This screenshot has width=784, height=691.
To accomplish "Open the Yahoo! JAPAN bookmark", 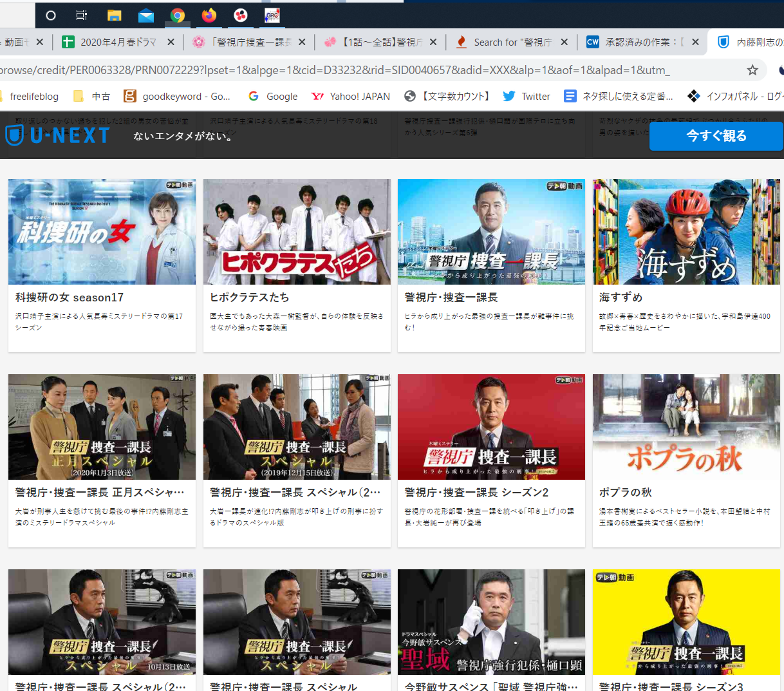I will (x=351, y=96).
